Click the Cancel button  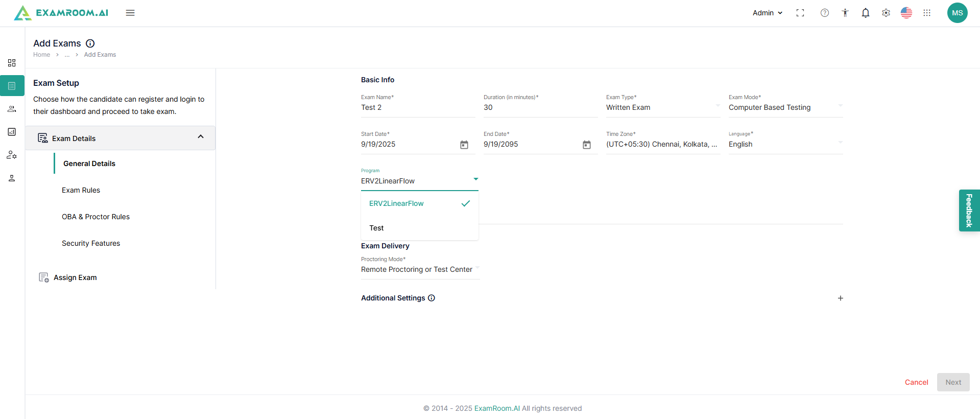click(x=916, y=382)
